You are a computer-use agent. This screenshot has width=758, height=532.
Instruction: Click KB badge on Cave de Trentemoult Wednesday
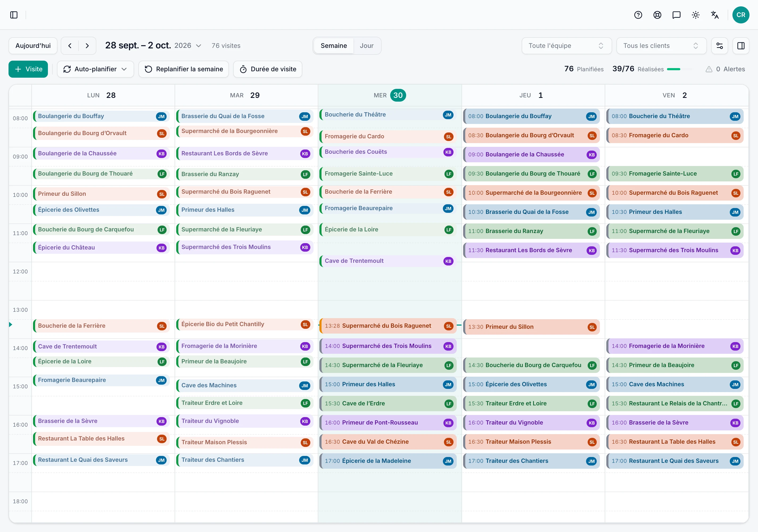point(448,261)
